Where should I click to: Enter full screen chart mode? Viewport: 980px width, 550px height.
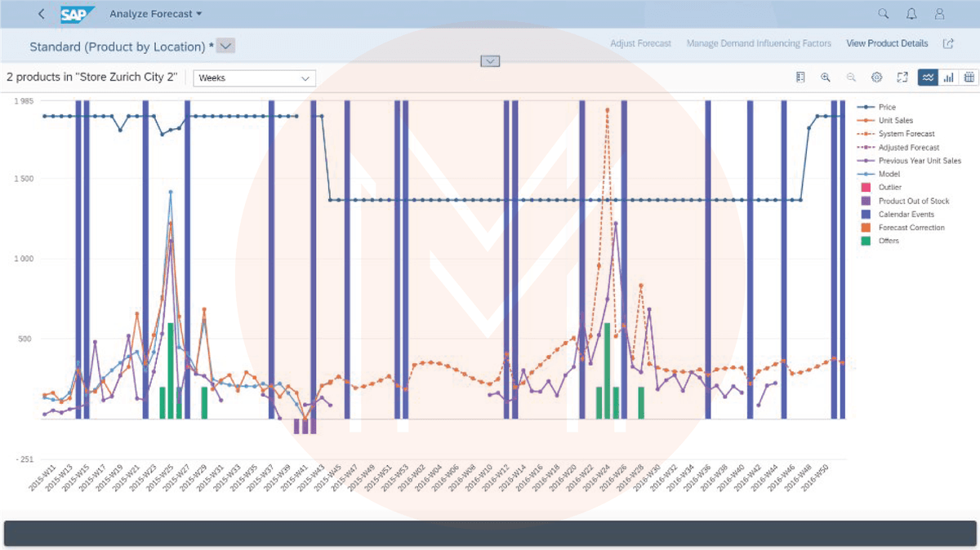tap(902, 78)
